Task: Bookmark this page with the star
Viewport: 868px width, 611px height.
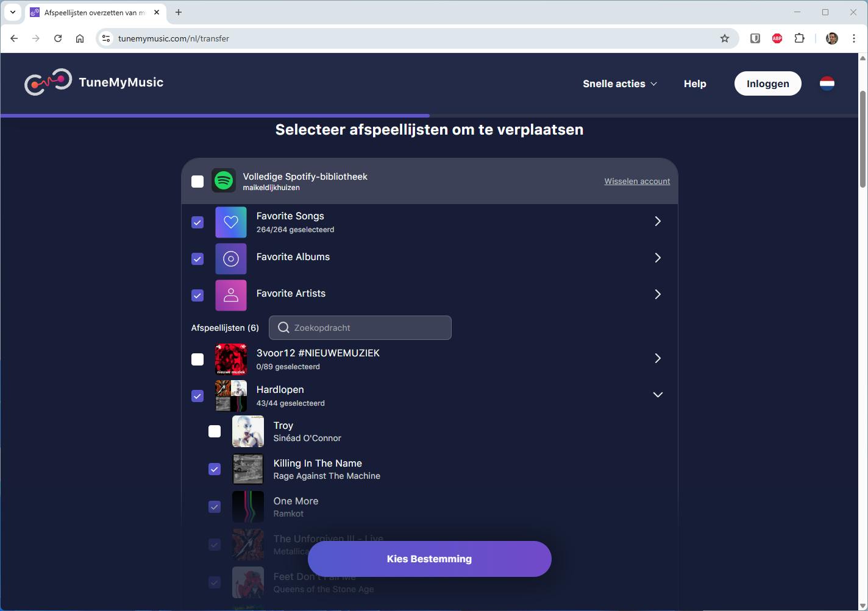Action: pos(725,38)
